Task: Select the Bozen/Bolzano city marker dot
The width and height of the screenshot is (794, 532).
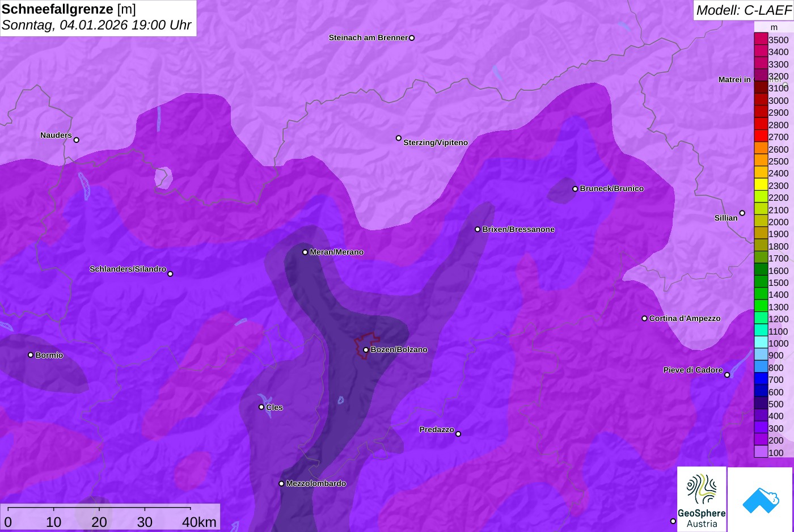Action: click(366, 350)
